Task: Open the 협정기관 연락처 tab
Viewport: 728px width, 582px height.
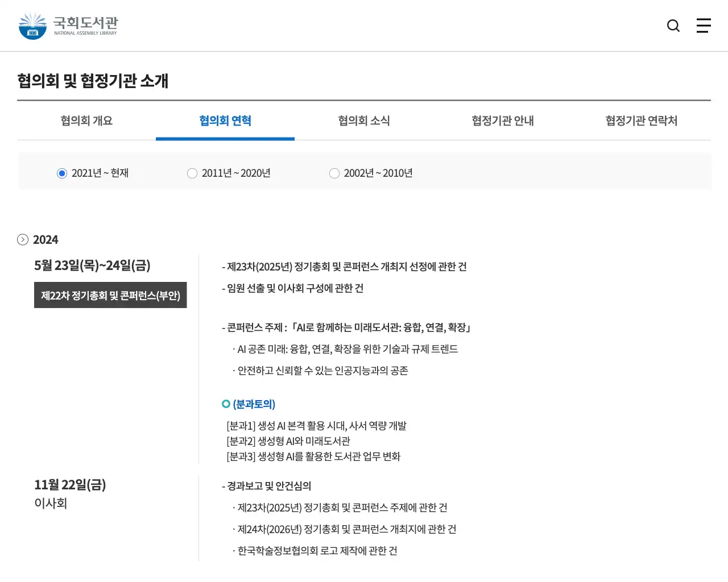Action: [x=641, y=120]
